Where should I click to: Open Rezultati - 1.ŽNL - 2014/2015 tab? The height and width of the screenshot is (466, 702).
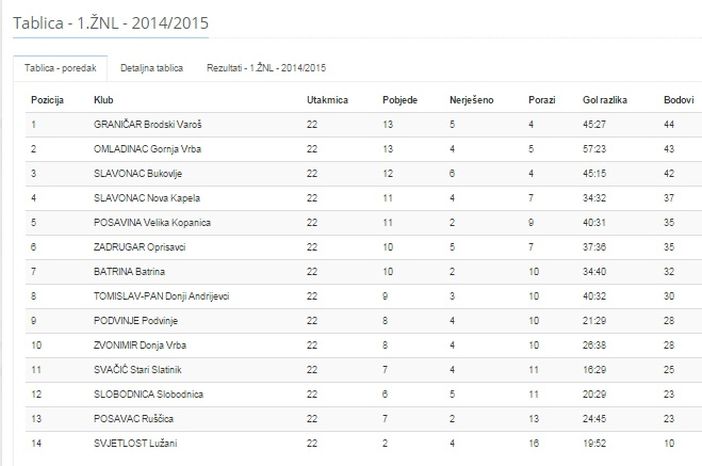click(x=266, y=68)
